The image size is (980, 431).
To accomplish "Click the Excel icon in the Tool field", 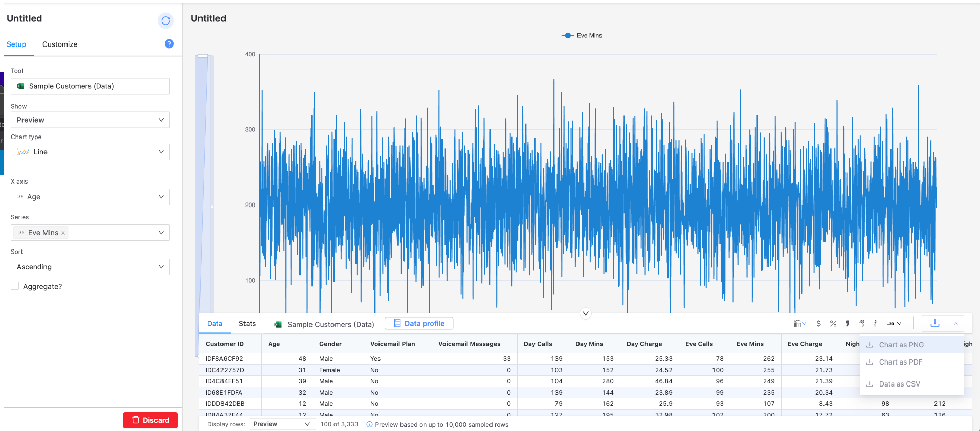I will [20, 86].
